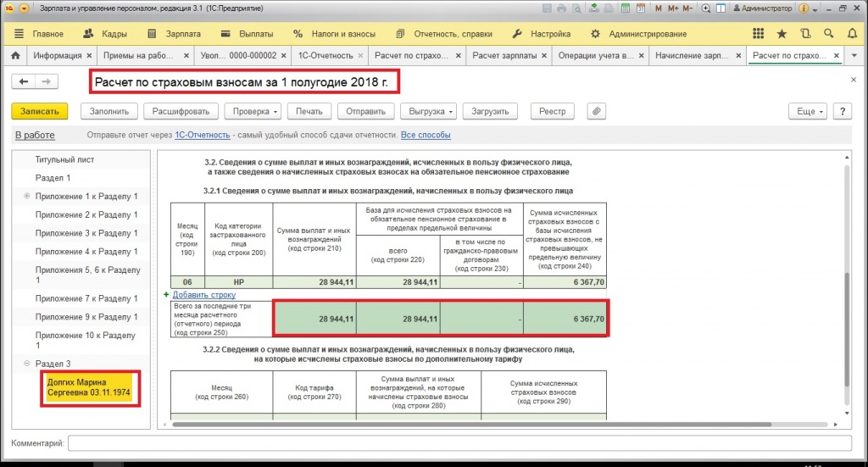
Task: Open help with the question mark button
Action: [x=843, y=111]
